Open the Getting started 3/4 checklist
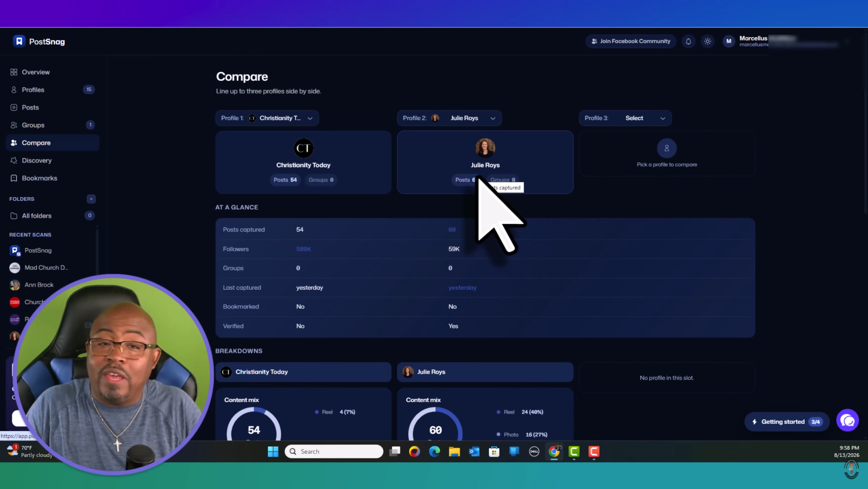The height and width of the screenshot is (489, 868). coord(787,422)
